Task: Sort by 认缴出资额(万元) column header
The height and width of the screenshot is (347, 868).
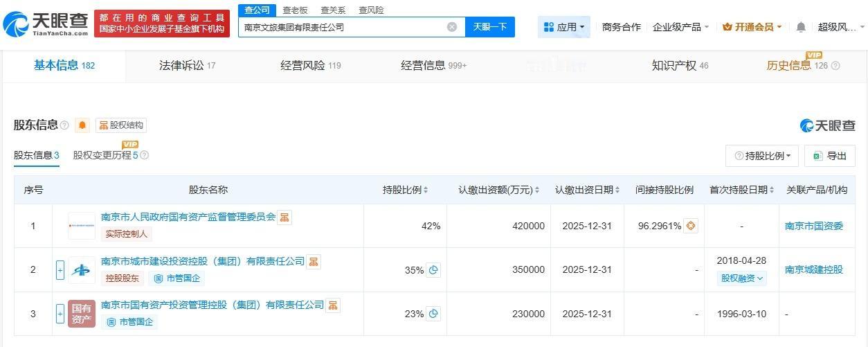Action: point(498,190)
